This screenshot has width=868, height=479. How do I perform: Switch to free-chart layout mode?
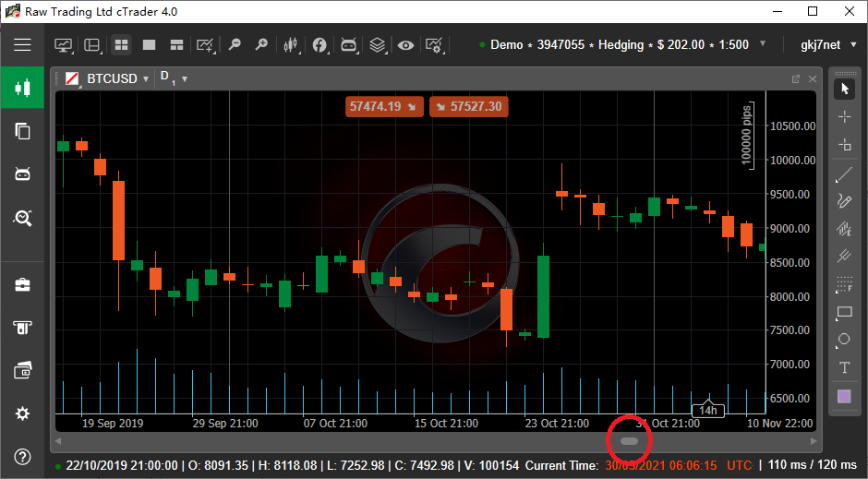[x=176, y=45]
